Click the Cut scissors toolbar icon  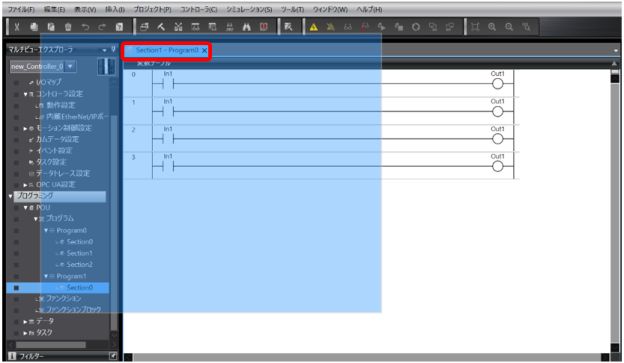pos(17,27)
